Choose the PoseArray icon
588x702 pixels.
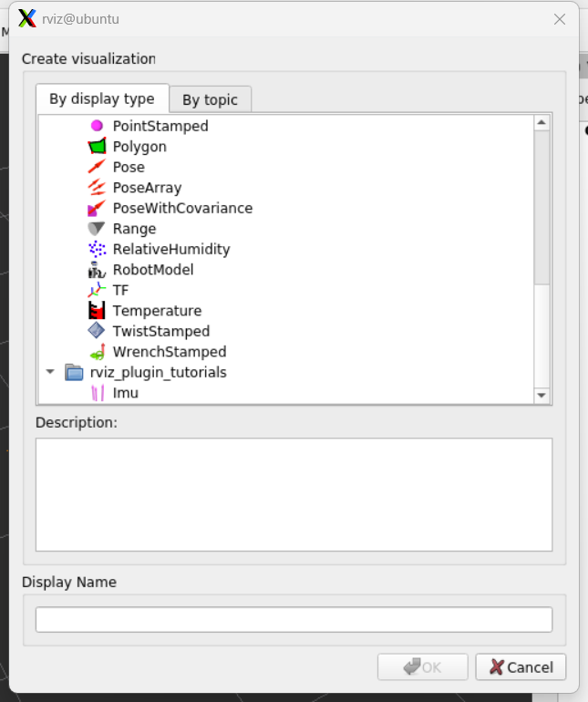pos(97,188)
